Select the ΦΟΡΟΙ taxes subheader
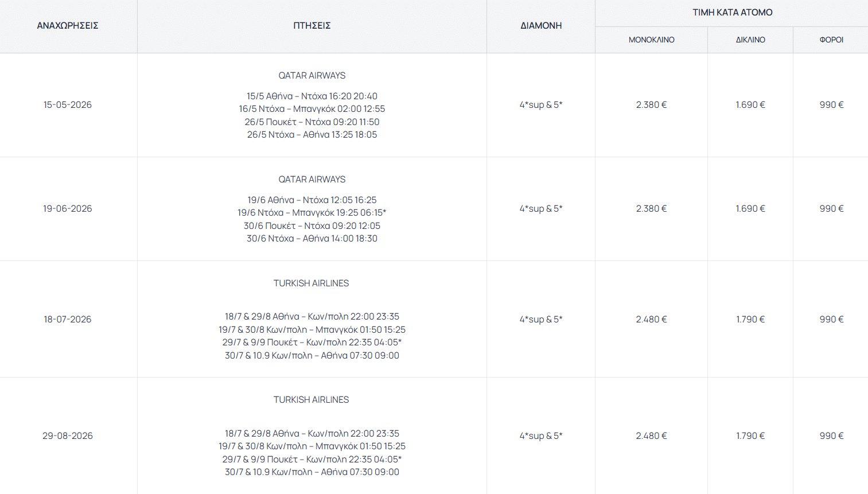Viewport: 868px width, 494px height. click(x=831, y=40)
